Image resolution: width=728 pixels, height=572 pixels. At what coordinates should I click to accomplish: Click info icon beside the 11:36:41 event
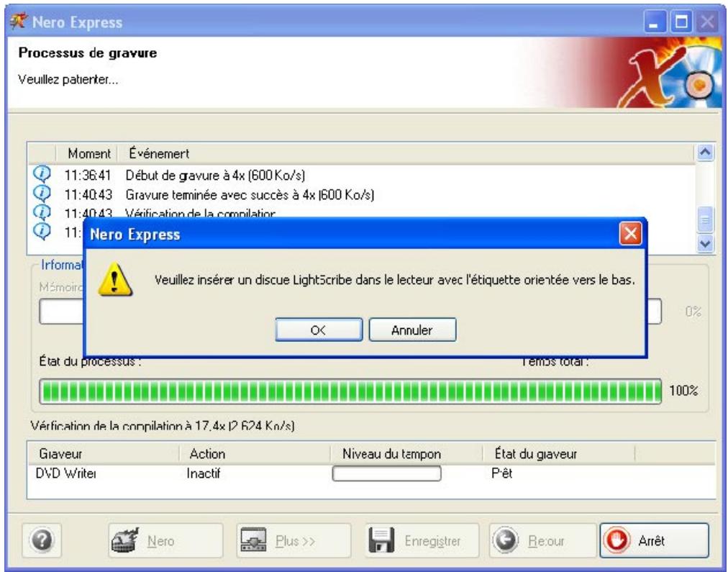(42, 174)
